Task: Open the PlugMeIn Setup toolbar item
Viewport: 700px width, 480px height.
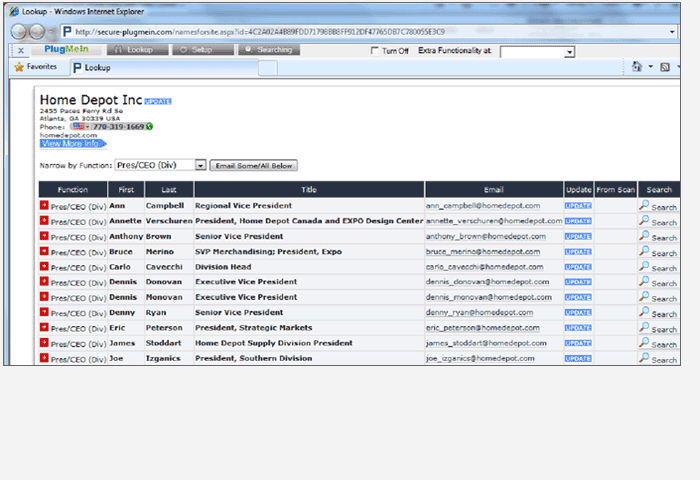Action: (203, 50)
